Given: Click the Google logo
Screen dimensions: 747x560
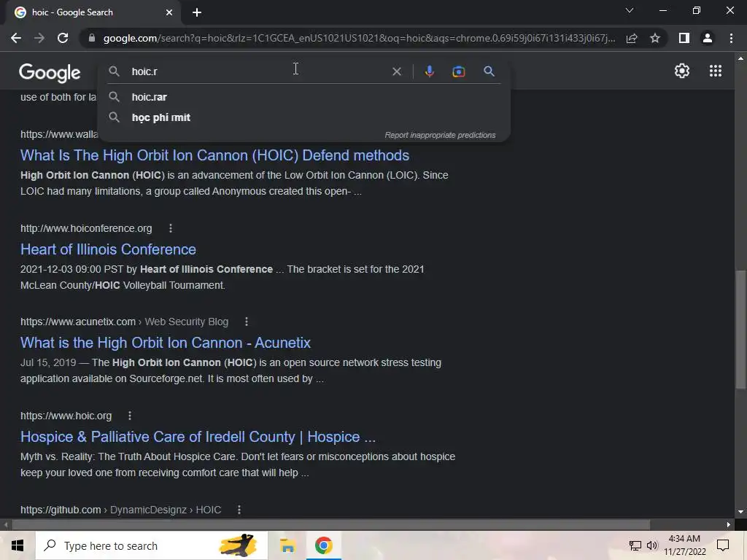Looking at the screenshot, I should pos(50,72).
